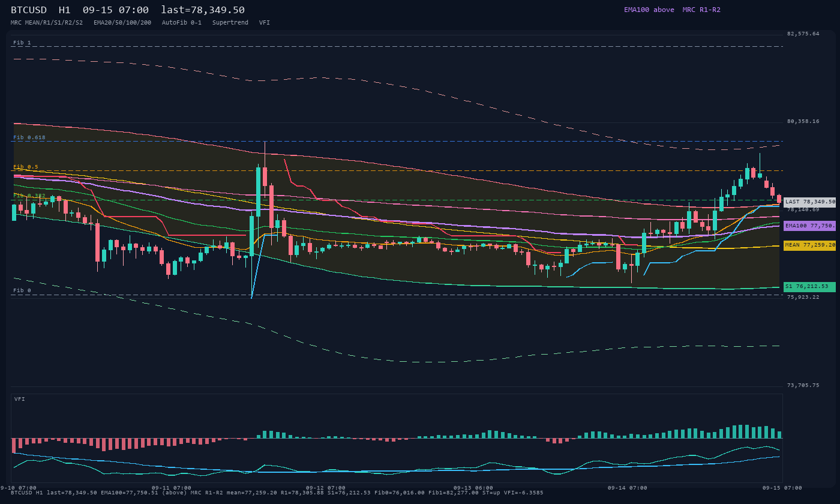Click the S1 76,212.53 price tag
This screenshot has width=840, height=504.
[809, 287]
